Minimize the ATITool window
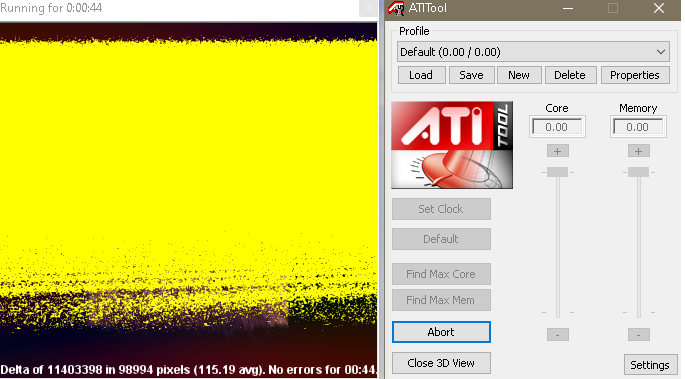The image size is (685, 379). point(568,8)
